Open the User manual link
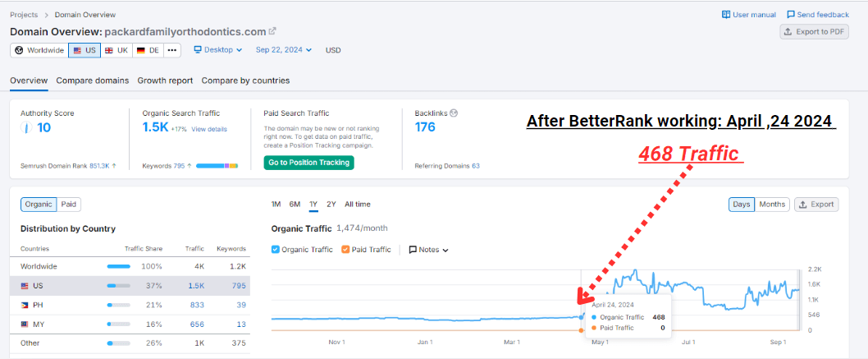 pyautogui.click(x=749, y=15)
